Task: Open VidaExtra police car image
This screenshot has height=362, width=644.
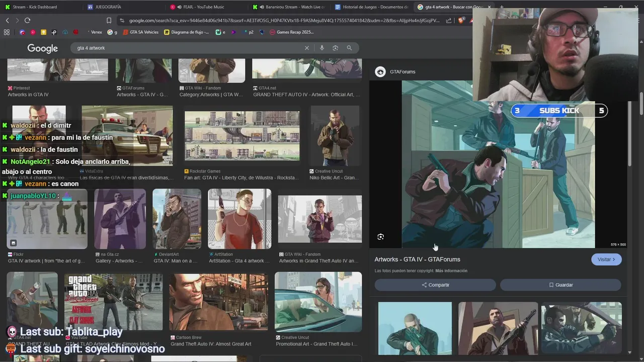Action: 127,136
